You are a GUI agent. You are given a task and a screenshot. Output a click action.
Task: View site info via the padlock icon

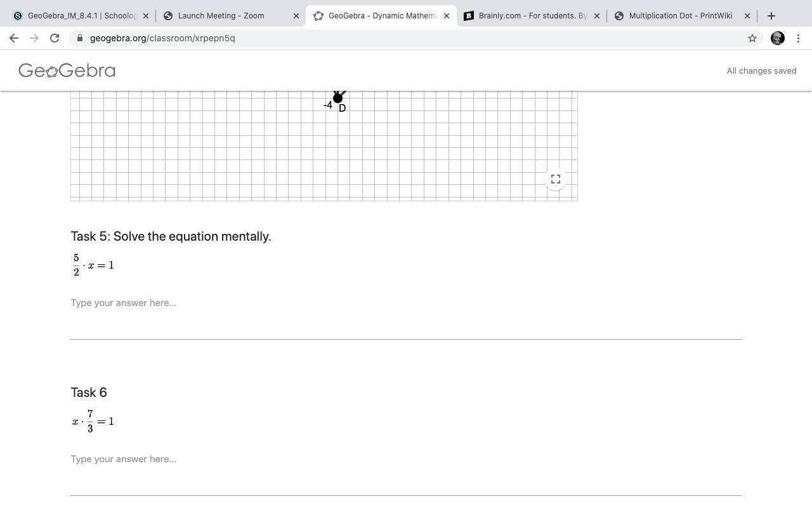coord(79,38)
